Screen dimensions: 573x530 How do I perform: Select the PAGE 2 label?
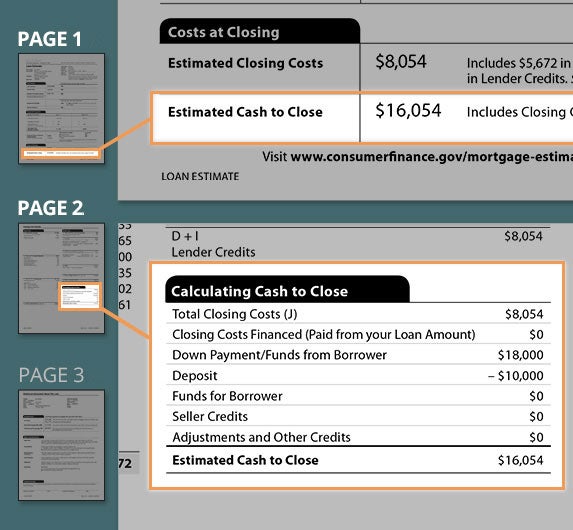(51, 208)
